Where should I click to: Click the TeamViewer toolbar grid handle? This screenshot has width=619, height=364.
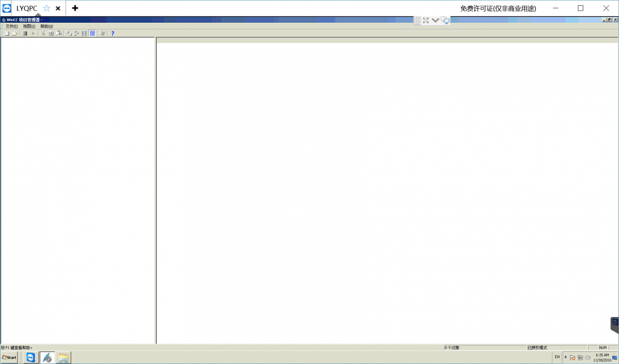coord(417,20)
